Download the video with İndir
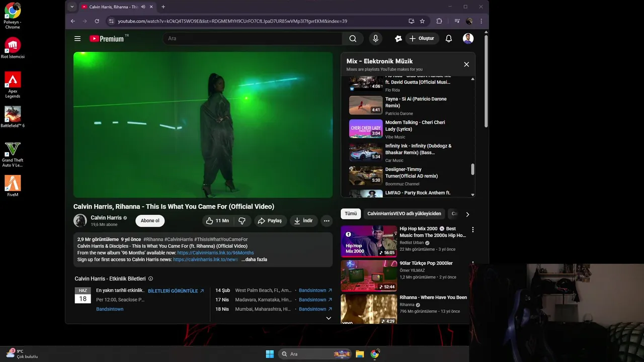 (x=303, y=221)
